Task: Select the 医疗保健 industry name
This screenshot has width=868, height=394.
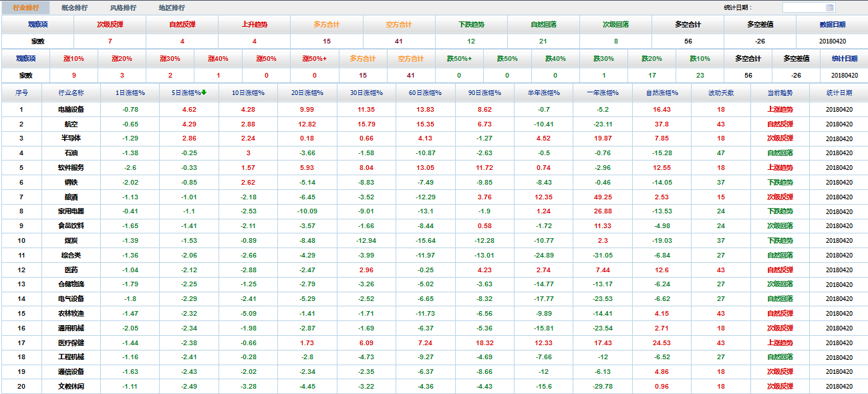Action: pos(71,343)
